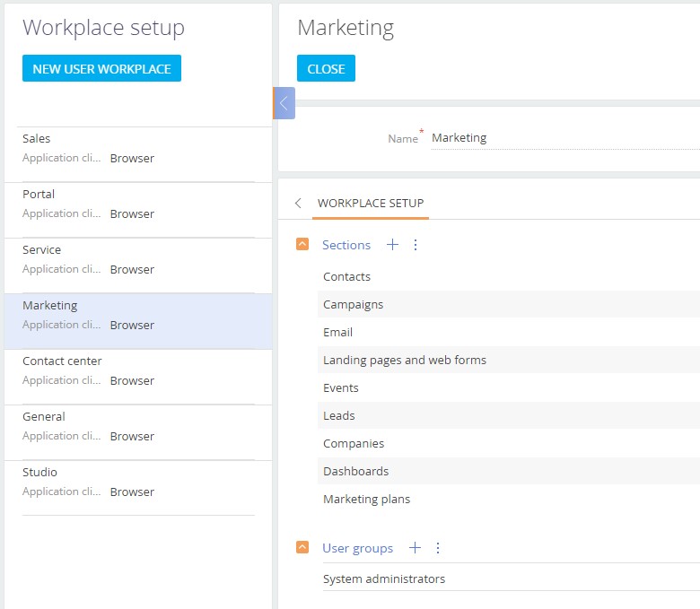
Task: Click the back arrow left of Workplace Setup tab
Action: (x=299, y=204)
